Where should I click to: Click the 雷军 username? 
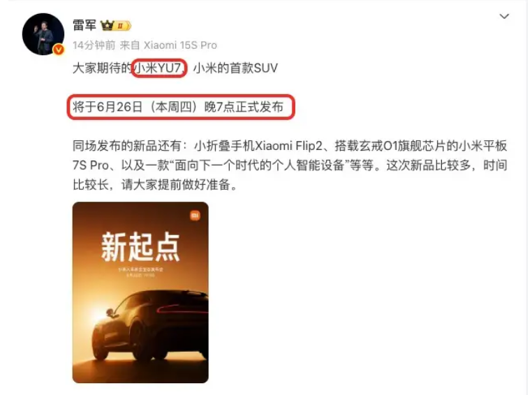tap(84, 25)
